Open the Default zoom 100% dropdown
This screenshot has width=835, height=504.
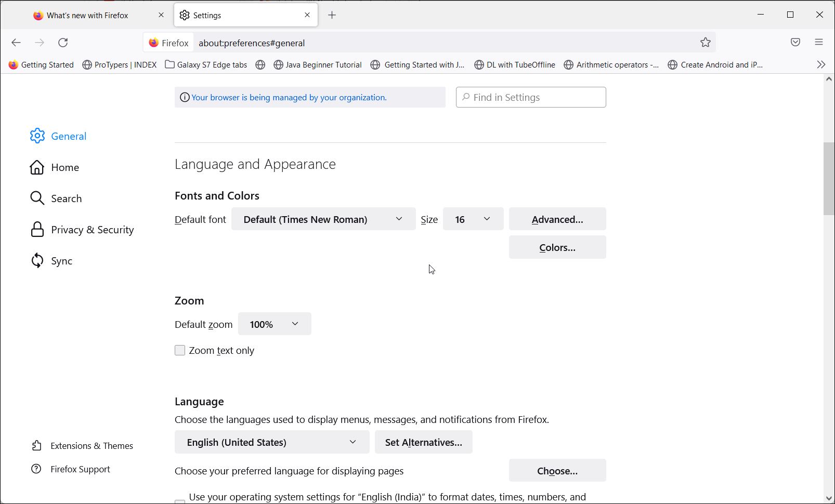pos(275,324)
